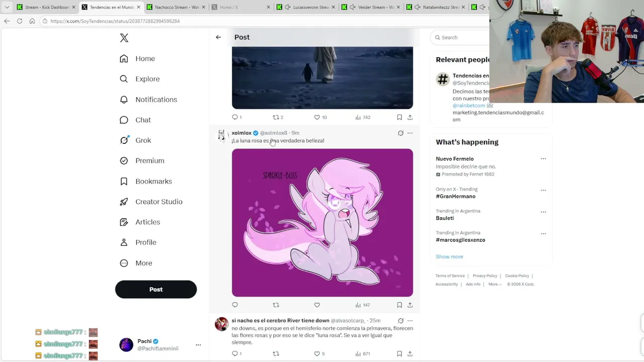
Task: Click Grok explain icon on xolmlox post
Action: 400,133
